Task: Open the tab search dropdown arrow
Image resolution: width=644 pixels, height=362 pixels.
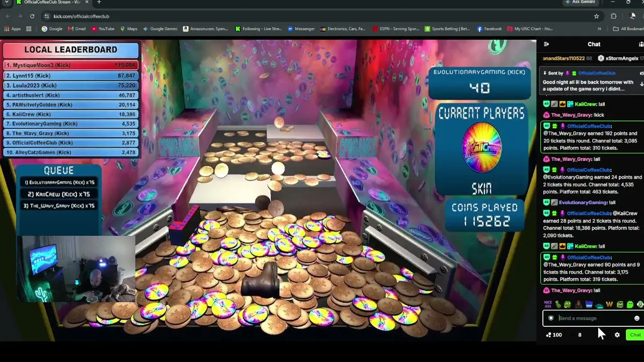Action: pos(7,3)
